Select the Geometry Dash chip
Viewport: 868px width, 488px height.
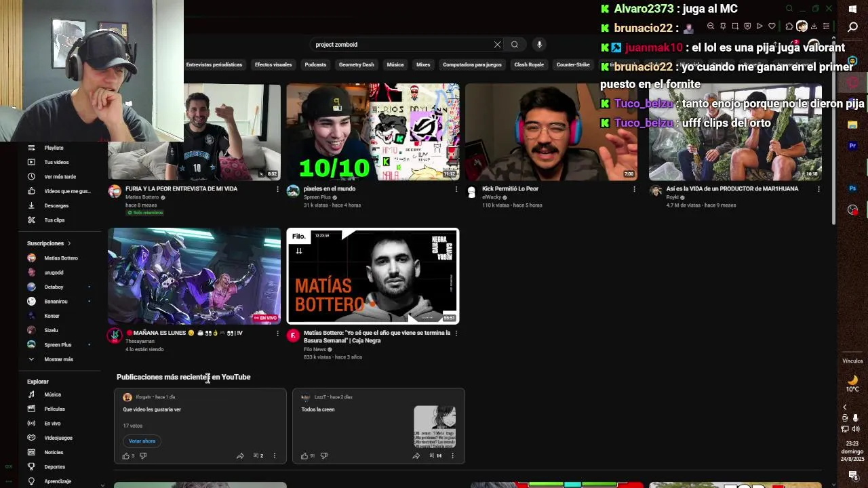[357, 65]
